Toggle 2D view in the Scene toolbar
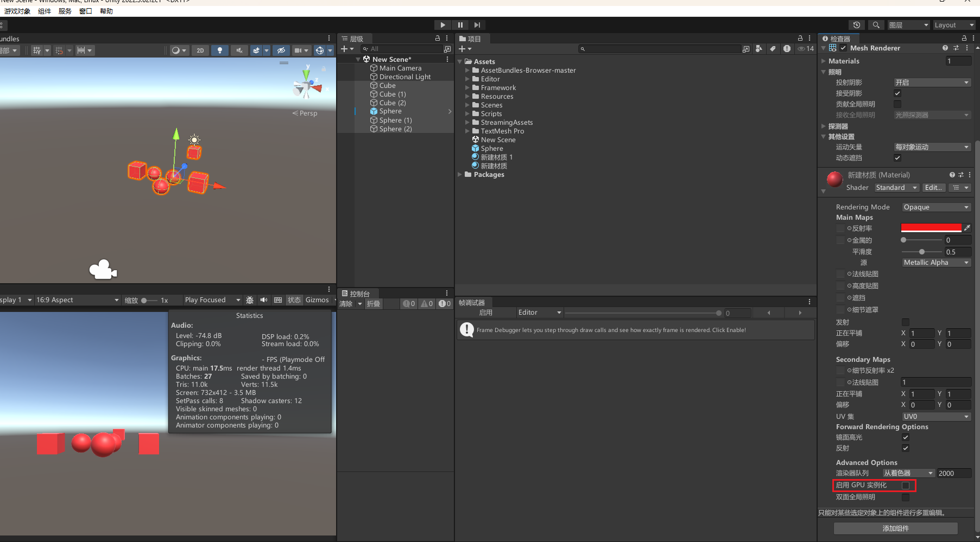Image resolution: width=980 pixels, height=542 pixels. point(200,50)
